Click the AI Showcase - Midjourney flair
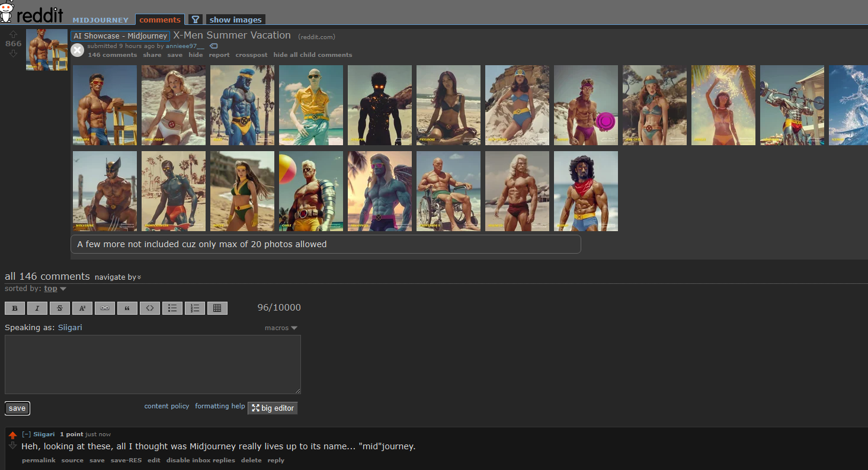The width and height of the screenshot is (868, 470). [120, 36]
